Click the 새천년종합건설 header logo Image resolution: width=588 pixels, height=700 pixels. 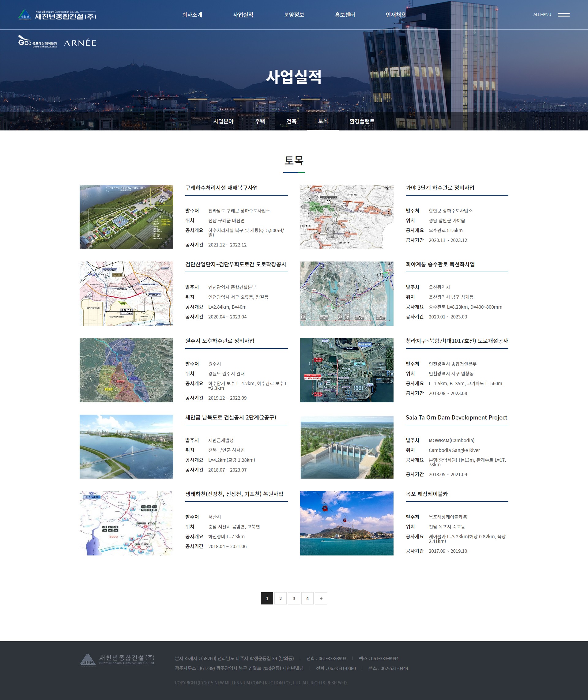[x=57, y=15]
